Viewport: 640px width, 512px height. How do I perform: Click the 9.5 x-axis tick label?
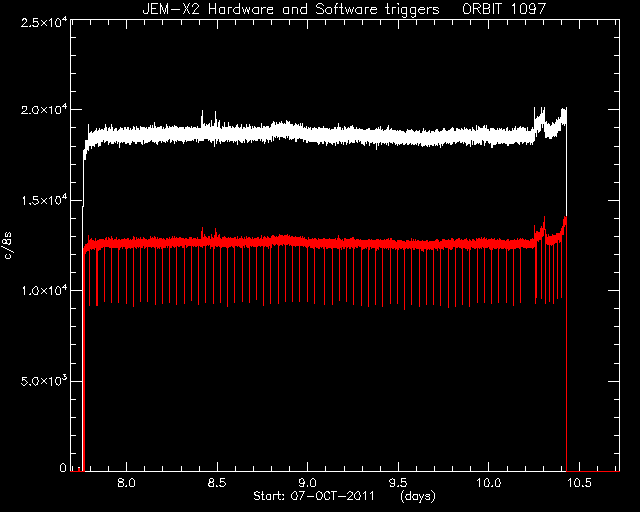(x=398, y=483)
